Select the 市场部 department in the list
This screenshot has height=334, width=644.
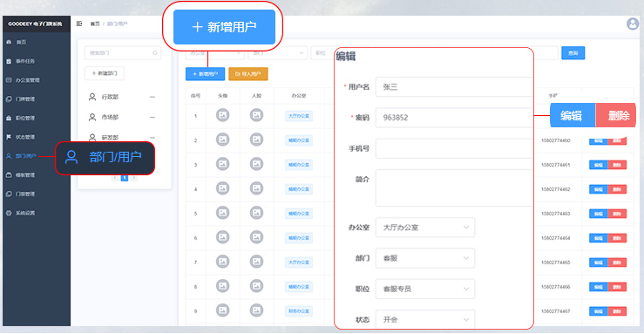point(110,117)
